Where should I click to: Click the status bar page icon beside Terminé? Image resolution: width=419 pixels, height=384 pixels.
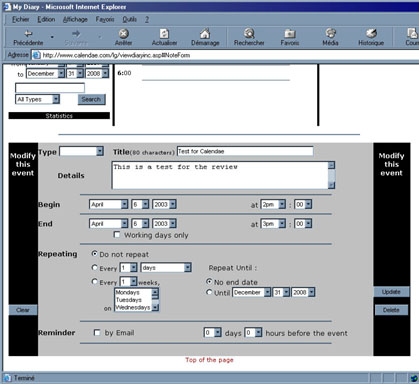tap(7, 378)
